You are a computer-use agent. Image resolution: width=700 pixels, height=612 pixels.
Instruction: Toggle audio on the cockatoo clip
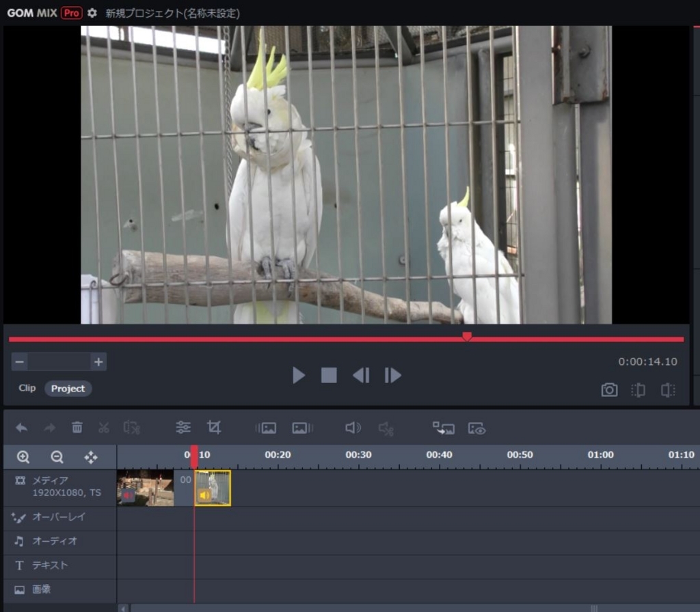click(204, 495)
